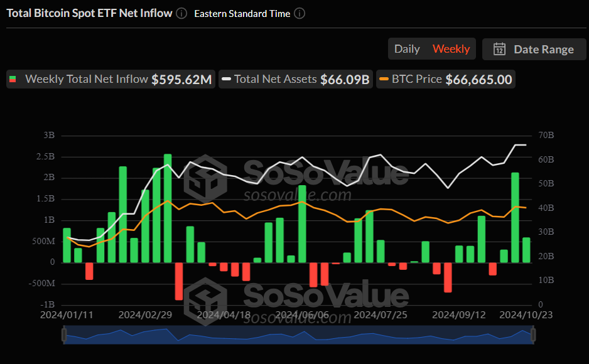Select the Weekly view tab
The height and width of the screenshot is (364, 589).
click(451, 49)
